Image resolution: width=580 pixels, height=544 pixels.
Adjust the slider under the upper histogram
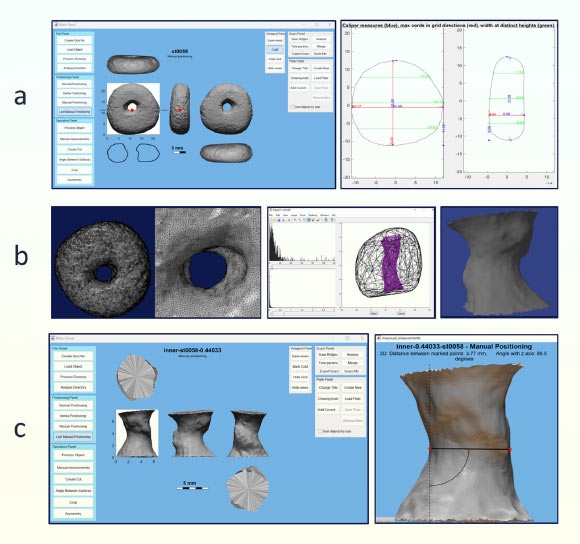click(303, 265)
